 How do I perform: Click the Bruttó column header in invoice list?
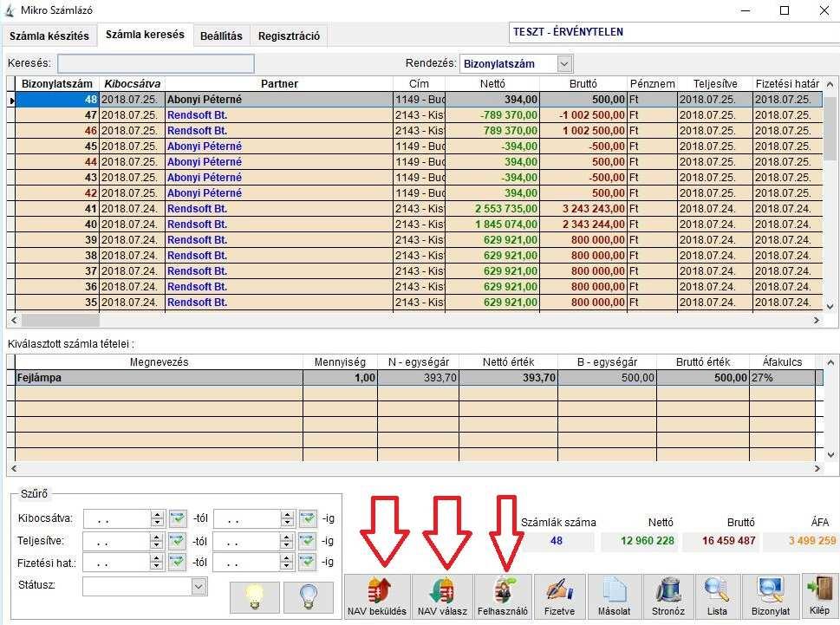[583, 83]
